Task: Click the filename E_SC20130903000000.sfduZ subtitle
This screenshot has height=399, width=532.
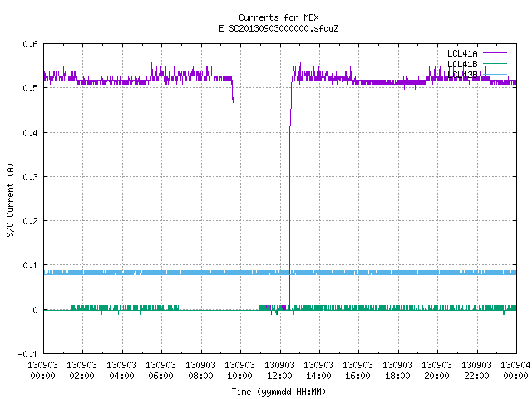Action: click(278, 28)
